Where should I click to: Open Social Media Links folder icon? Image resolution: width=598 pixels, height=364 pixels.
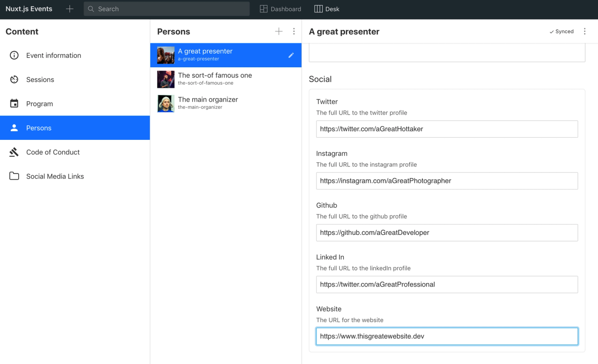click(14, 176)
